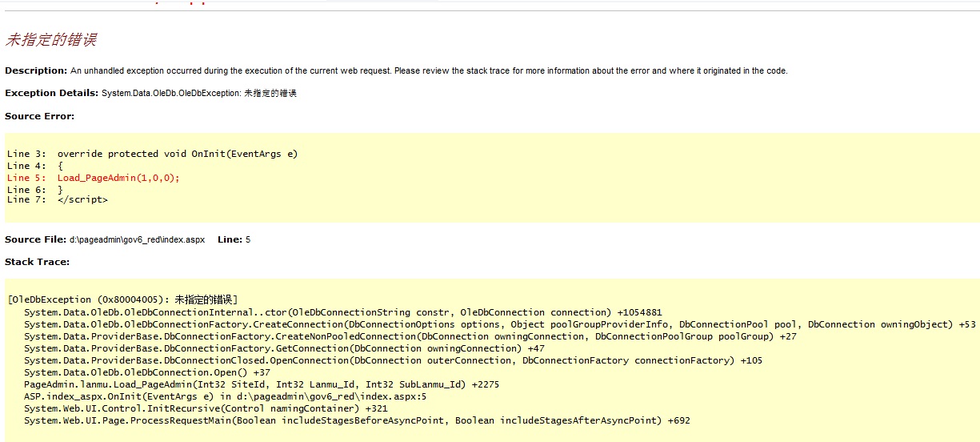
Task: Click the OleDbConnectionFactory.CreateConnection stack line
Action: coord(499,324)
